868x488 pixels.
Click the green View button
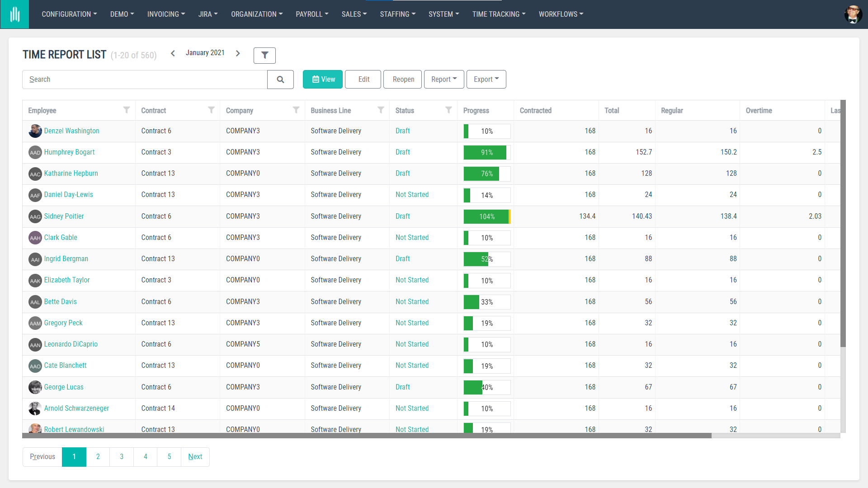[x=323, y=80]
